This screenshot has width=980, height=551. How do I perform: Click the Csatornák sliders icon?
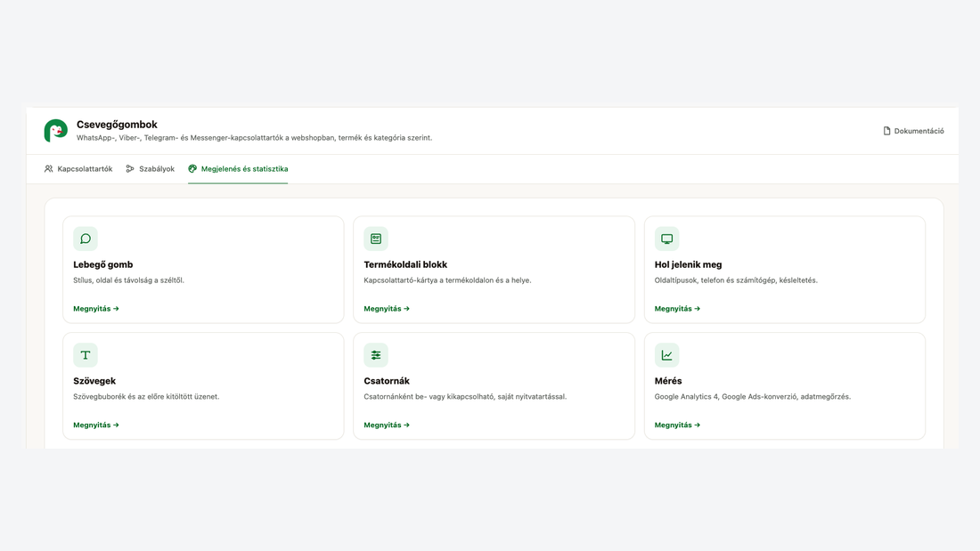coord(376,355)
